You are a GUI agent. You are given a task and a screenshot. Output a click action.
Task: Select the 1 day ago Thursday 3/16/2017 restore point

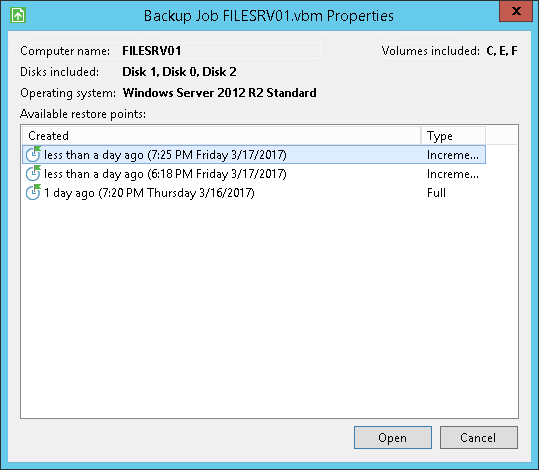coord(254,193)
